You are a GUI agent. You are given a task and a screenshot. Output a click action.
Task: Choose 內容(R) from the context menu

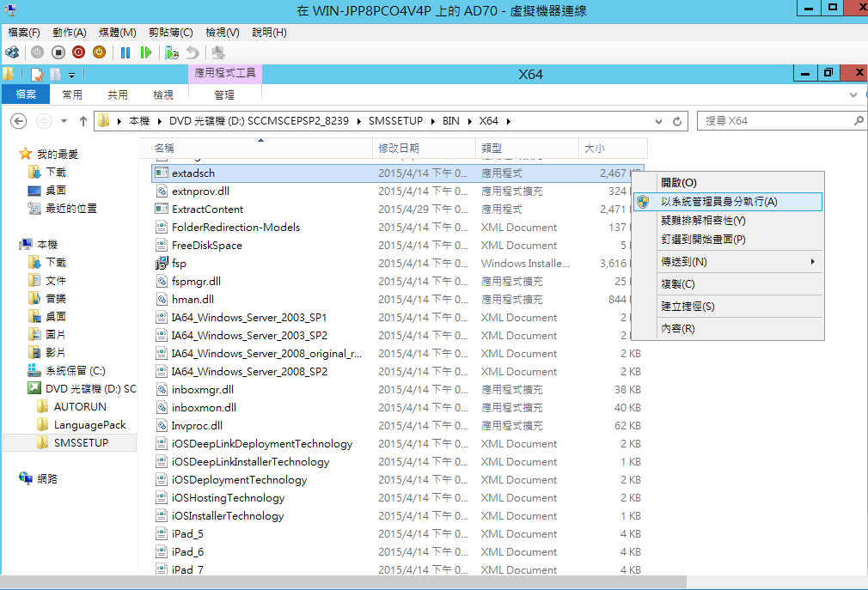click(x=727, y=329)
